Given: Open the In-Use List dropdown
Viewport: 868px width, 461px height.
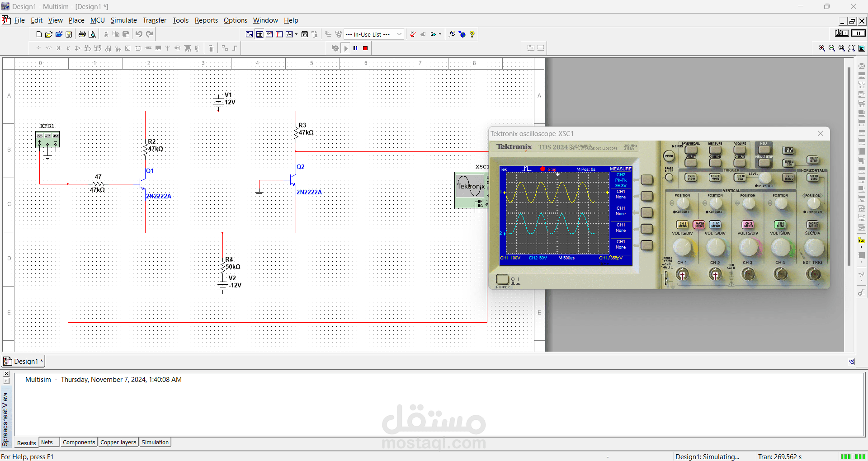Looking at the screenshot, I should click(x=374, y=34).
